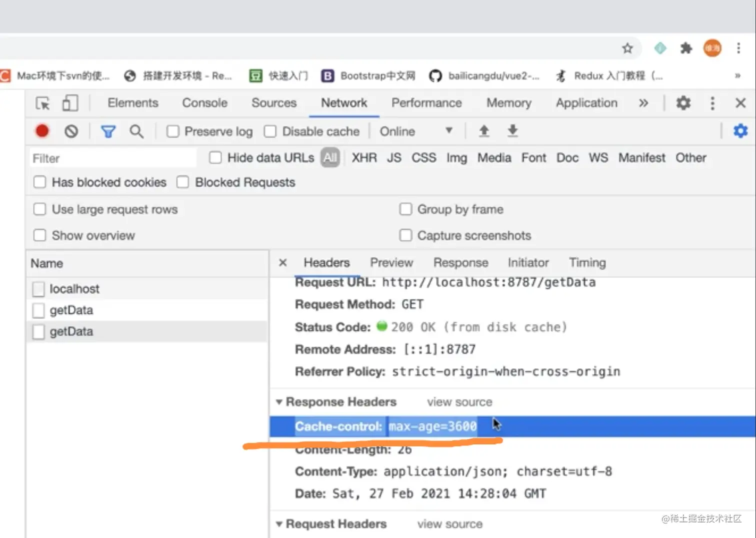Viewport: 756px width, 538px height.
Task: Clear the network log
Action: pos(71,131)
